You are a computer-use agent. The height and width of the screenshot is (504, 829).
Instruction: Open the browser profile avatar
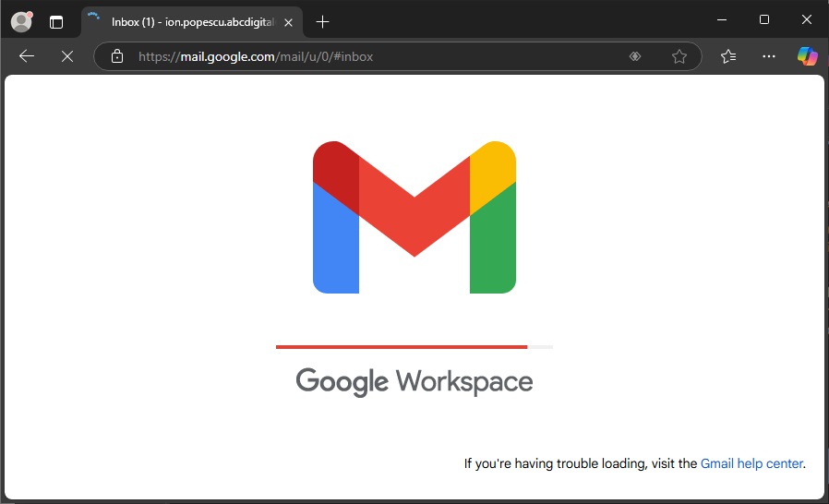coord(21,21)
